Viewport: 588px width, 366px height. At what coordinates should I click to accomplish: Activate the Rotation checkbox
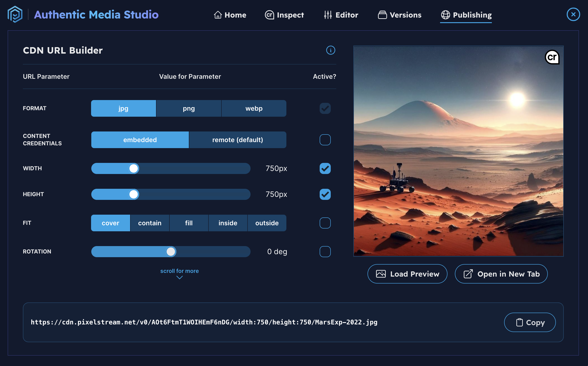point(325,251)
